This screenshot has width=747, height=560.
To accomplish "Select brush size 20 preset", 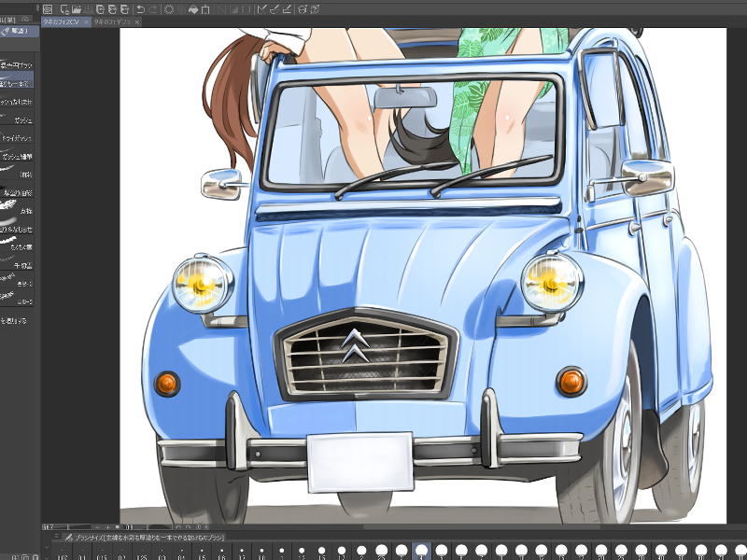I will pyautogui.click(x=601, y=552).
